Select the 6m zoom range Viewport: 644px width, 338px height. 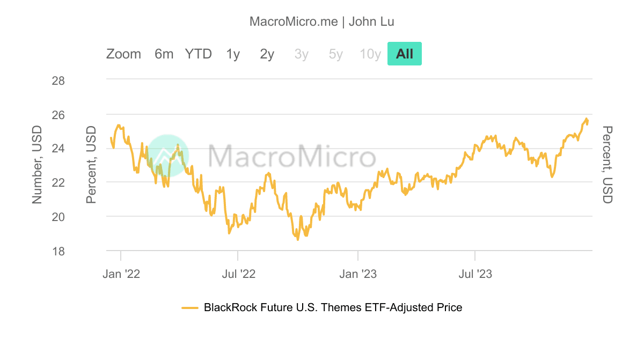tap(164, 54)
